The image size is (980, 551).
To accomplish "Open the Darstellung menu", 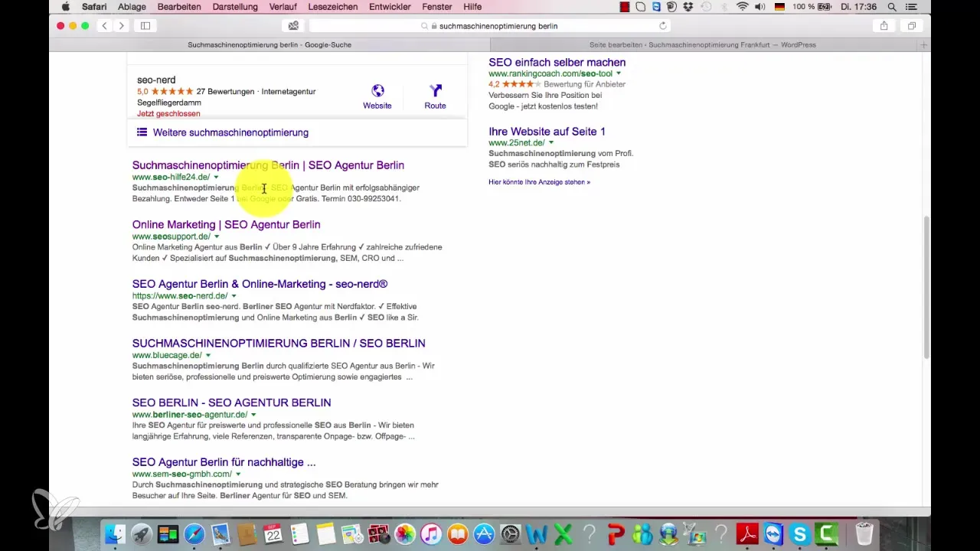I will (234, 7).
